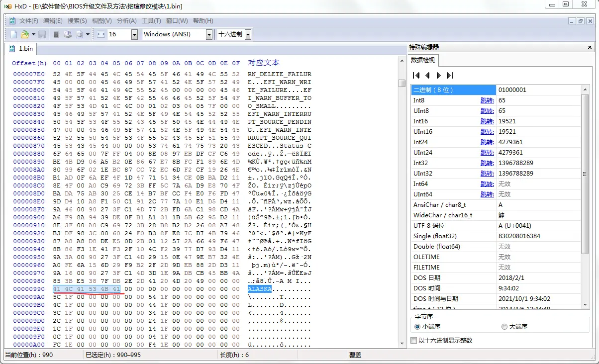Click the grayed Save disk icon
This screenshot has width=599, height=364.
(x=42, y=34)
